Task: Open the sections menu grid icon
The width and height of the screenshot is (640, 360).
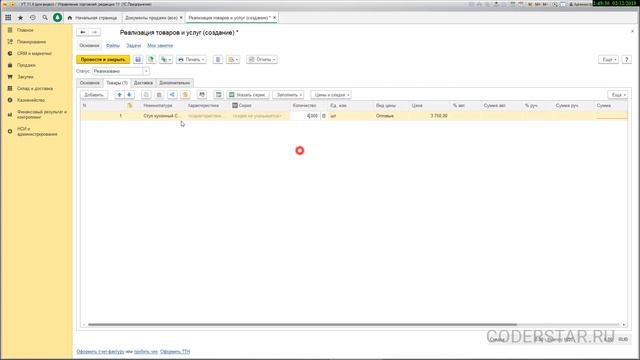Action: click(x=8, y=18)
